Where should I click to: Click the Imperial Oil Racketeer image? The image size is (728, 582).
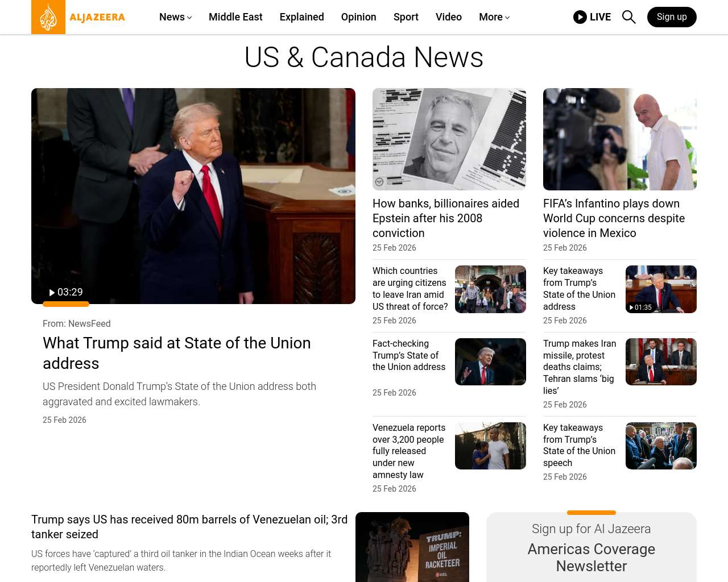[x=412, y=547]
